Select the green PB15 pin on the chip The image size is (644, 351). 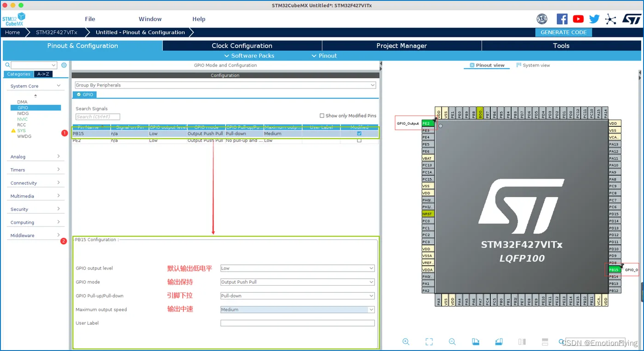tap(614, 270)
